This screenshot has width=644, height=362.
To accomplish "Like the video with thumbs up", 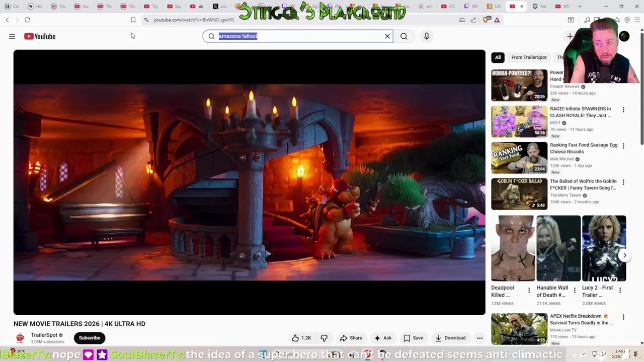I will point(301,338).
